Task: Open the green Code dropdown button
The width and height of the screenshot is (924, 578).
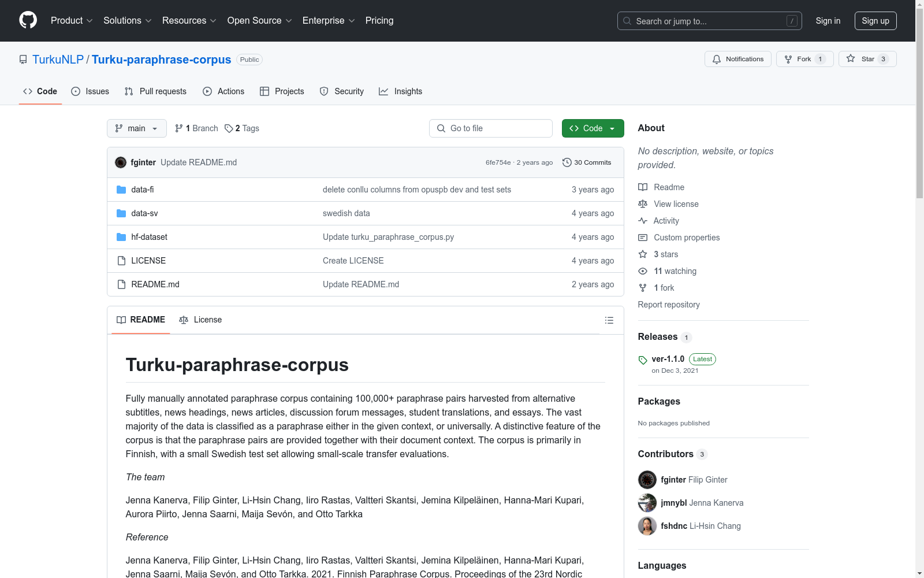Action: point(593,128)
